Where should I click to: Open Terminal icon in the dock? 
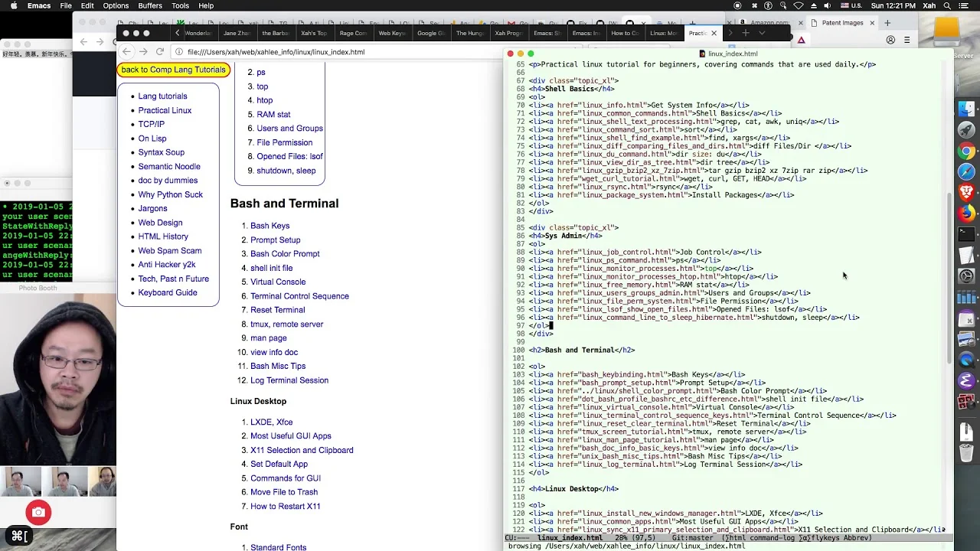tap(967, 233)
